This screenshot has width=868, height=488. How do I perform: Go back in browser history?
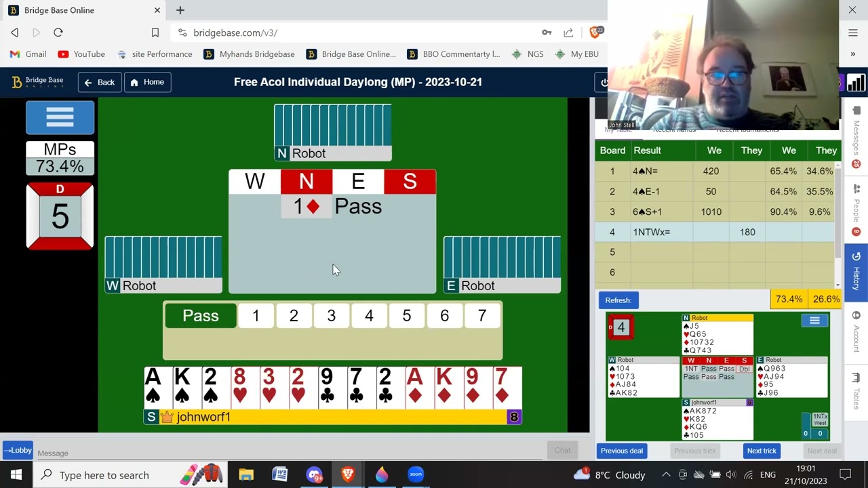[15, 33]
